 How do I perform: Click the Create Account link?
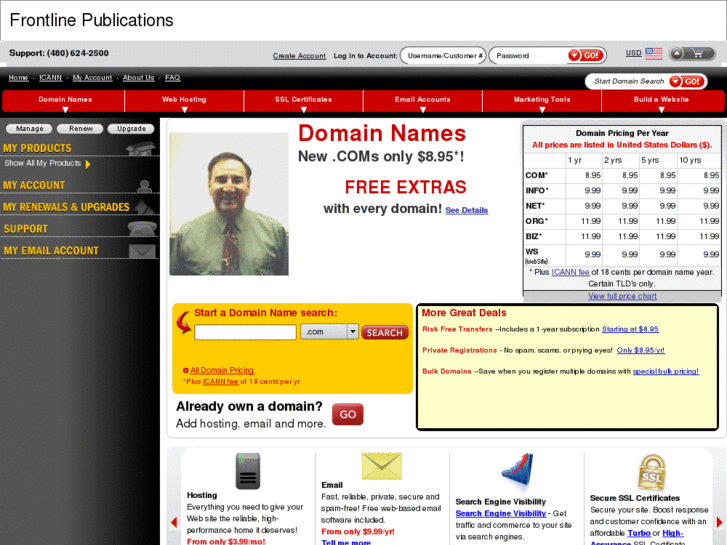(299, 56)
